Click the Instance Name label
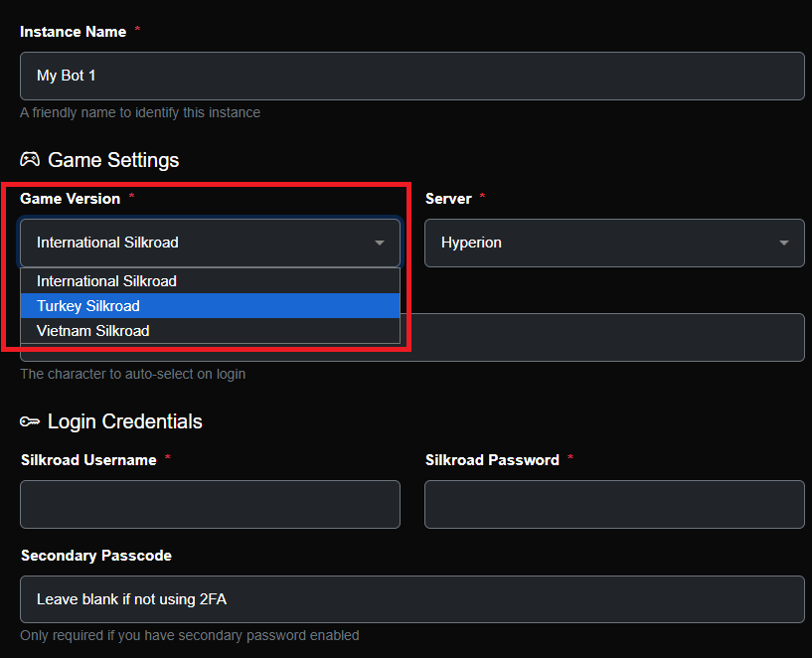The height and width of the screenshot is (658, 812). [73, 32]
